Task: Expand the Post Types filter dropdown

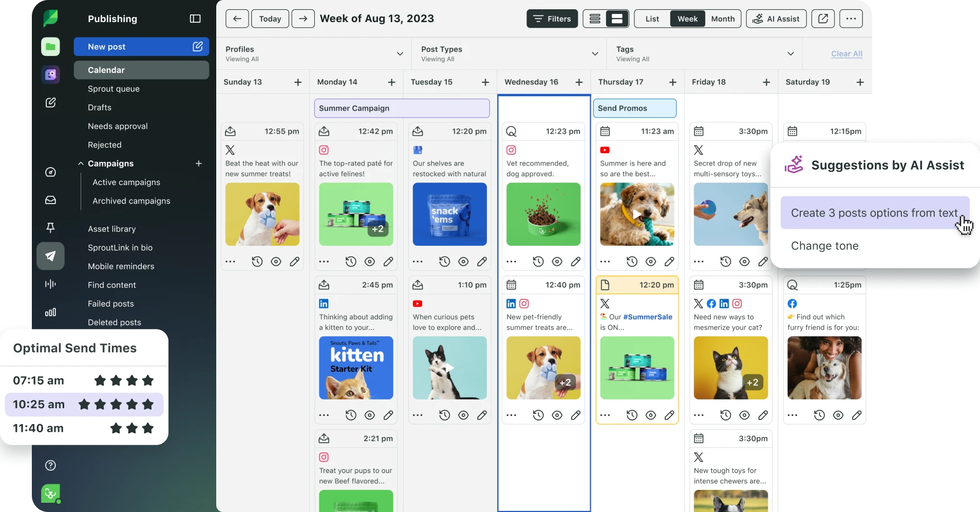Action: point(595,53)
